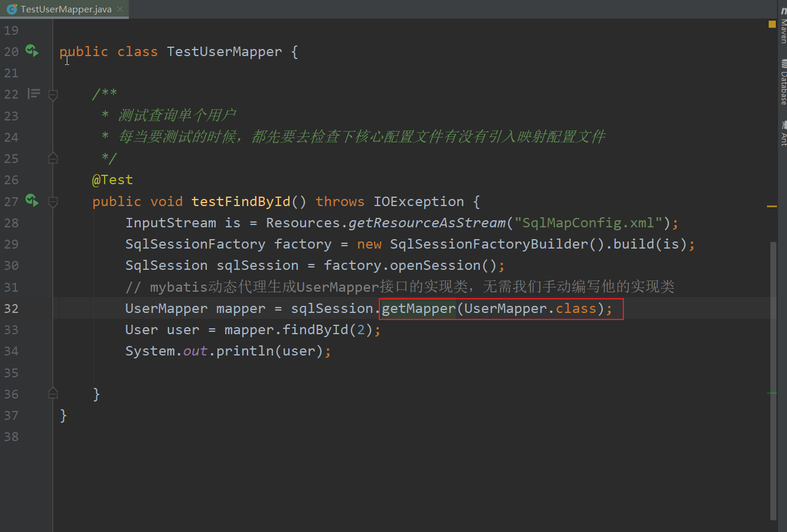This screenshot has width=787, height=532.
Task: Click the Javadoc render icon on line 22
Action: pyautogui.click(x=34, y=93)
